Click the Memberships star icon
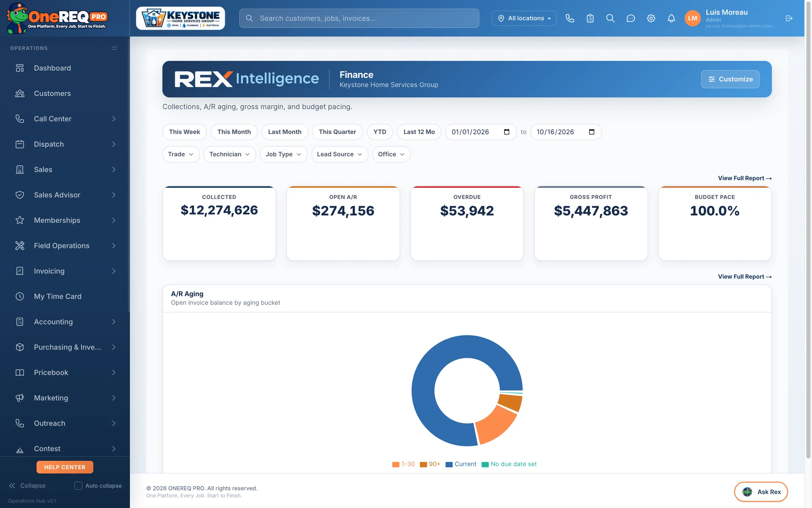The image size is (812, 508). point(20,220)
